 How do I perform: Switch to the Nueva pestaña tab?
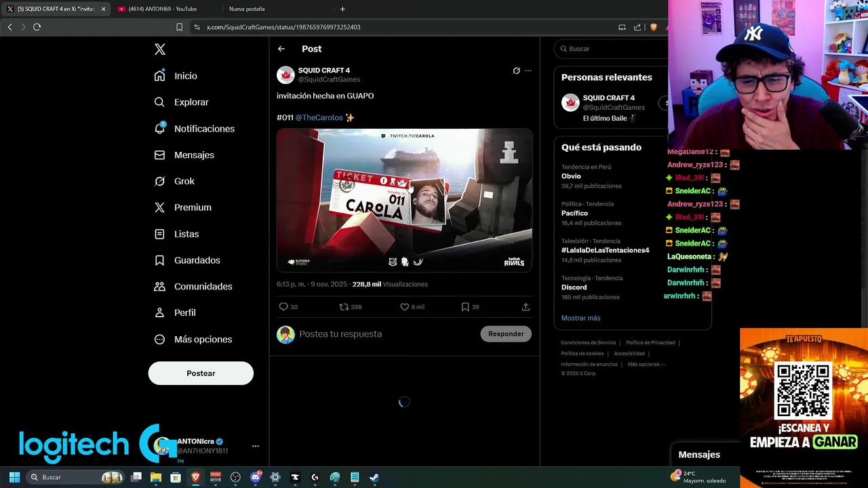click(247, 9)
